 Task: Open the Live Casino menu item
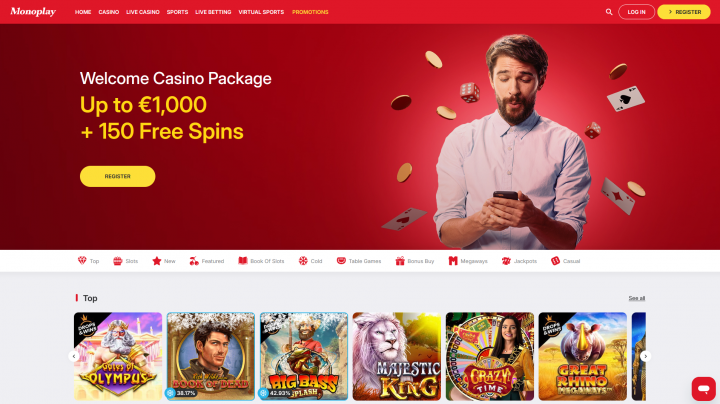pos(143,12)
